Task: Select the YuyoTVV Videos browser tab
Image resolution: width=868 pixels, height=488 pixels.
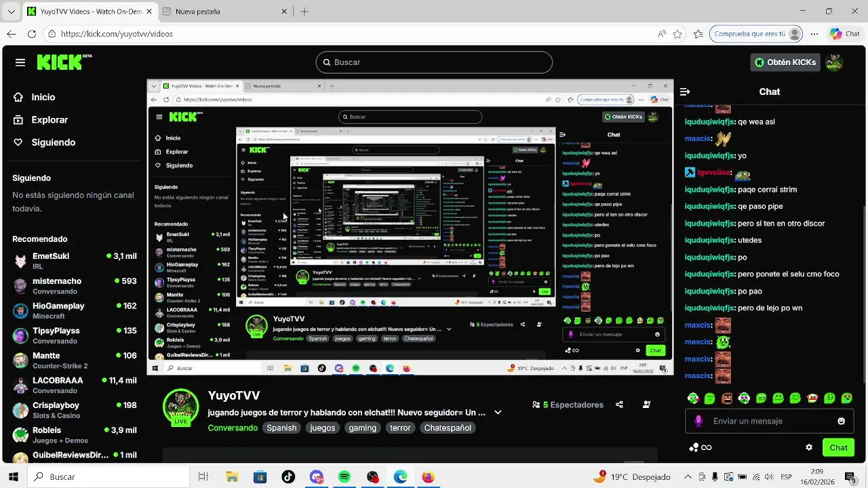Action: coord(90,12)
